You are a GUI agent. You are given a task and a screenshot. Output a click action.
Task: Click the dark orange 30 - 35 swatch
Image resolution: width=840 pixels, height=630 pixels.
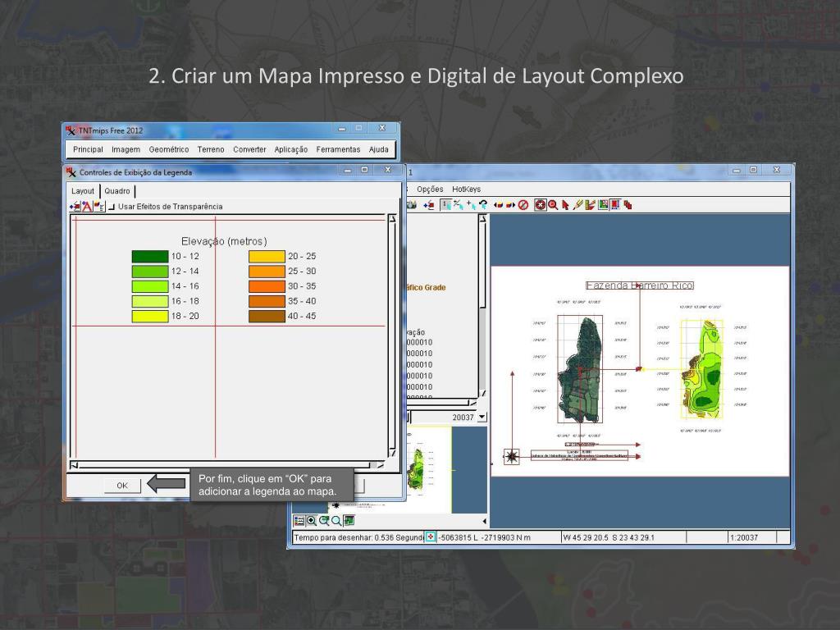(267, 286)
